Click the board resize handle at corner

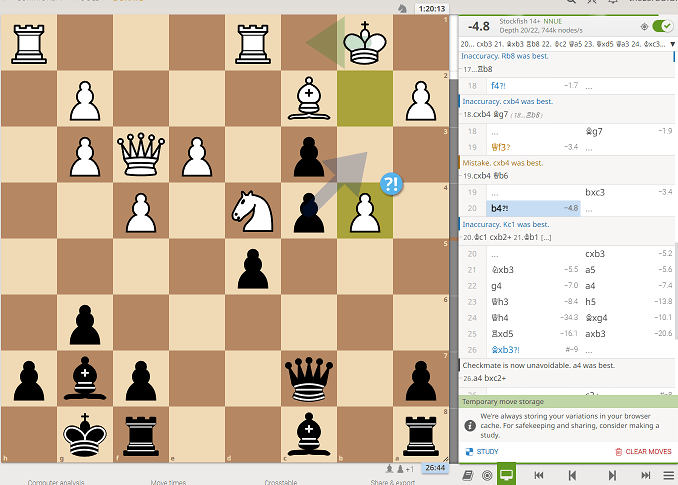click(x=445, y=459)
